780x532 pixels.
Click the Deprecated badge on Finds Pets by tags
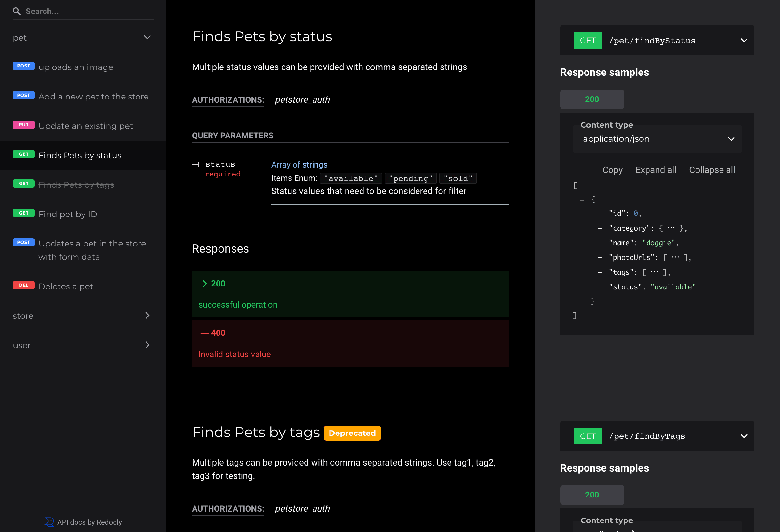[352, 433]
